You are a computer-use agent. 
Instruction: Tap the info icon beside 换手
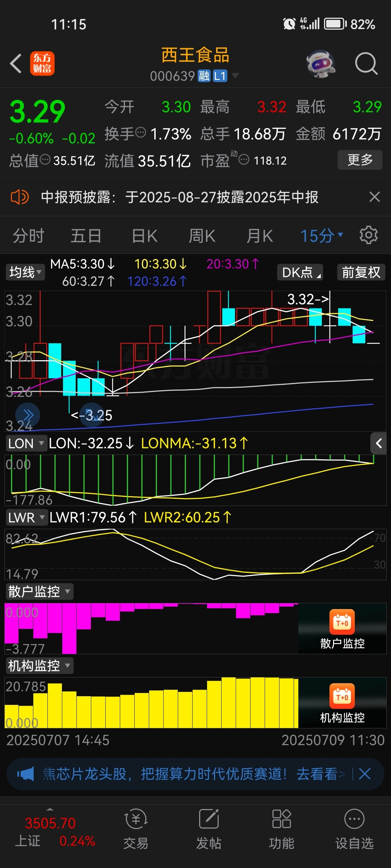click(140, 133)
